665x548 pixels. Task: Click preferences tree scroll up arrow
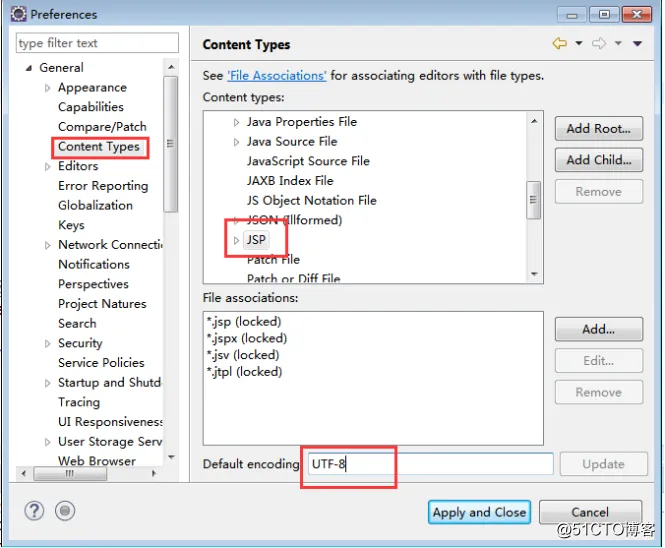tap(171, 67)
